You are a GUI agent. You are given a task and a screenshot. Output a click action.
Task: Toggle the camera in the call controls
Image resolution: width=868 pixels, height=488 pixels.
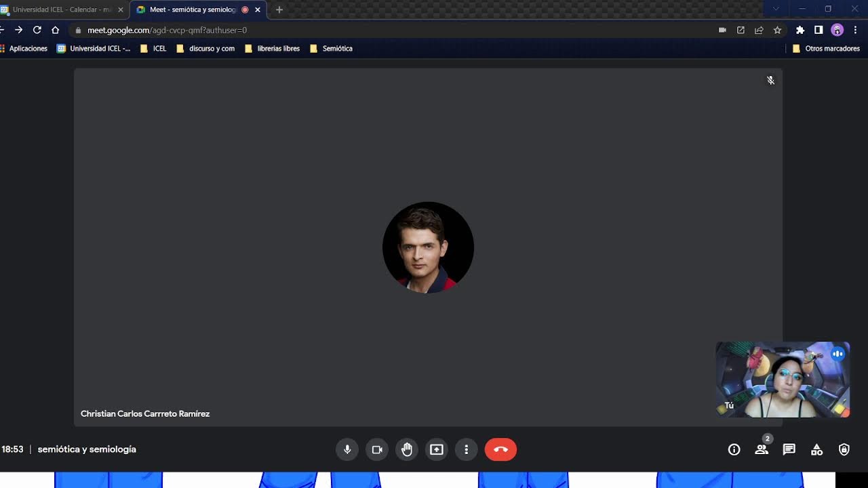point(377,449)
